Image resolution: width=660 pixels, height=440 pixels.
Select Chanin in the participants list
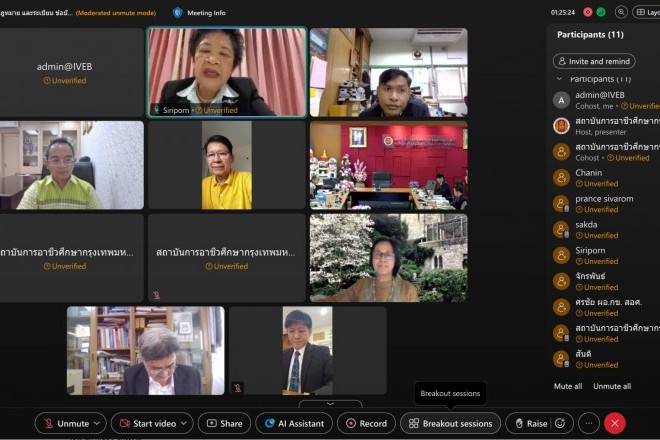click(x=606, y=178)
